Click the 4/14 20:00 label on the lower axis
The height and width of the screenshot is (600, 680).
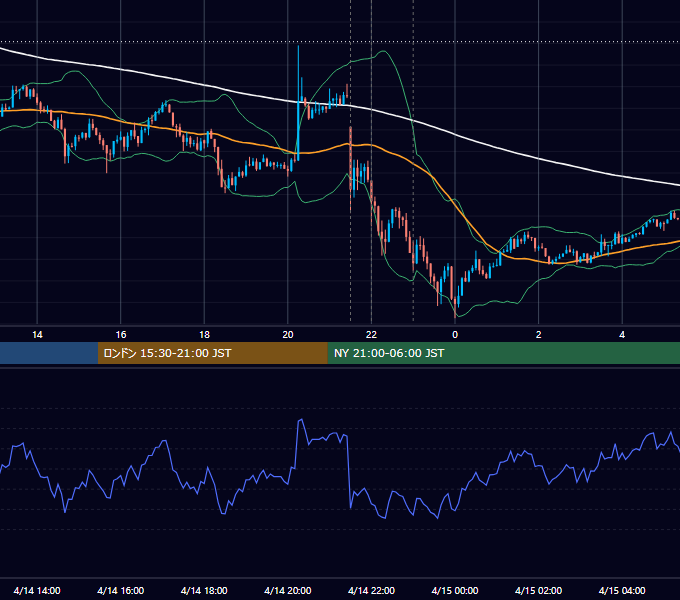coord(288,590)
